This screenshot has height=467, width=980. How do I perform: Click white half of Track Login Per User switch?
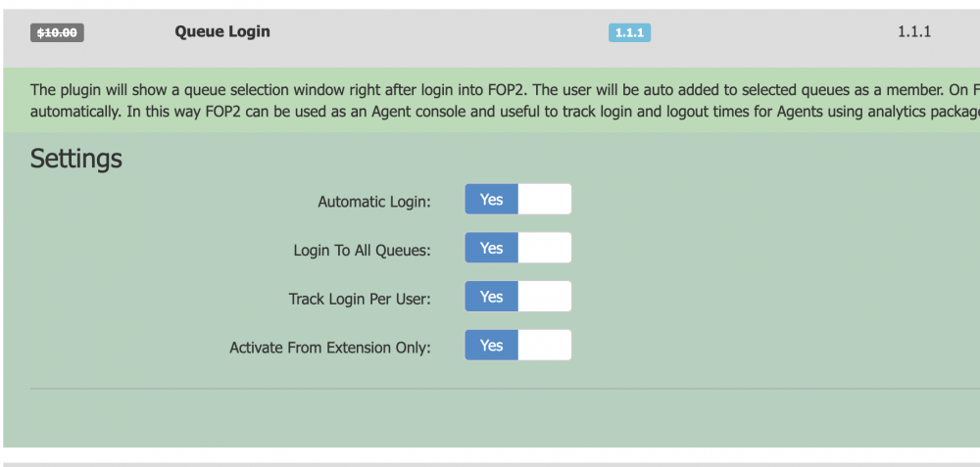tap(544, 297)
